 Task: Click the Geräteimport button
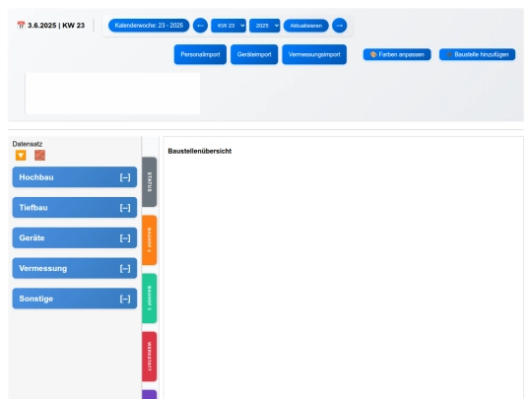254,54
